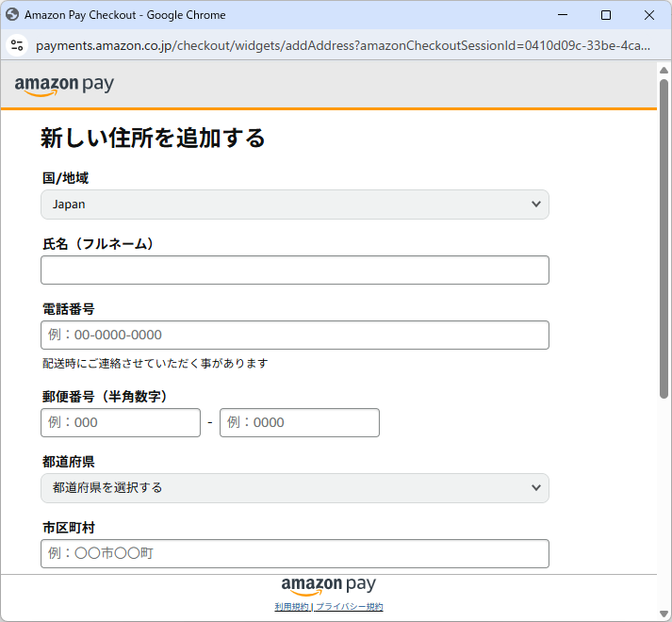Click the chevron arrow on the Japan selector
The image size is (672, 622).
(536, 205)
